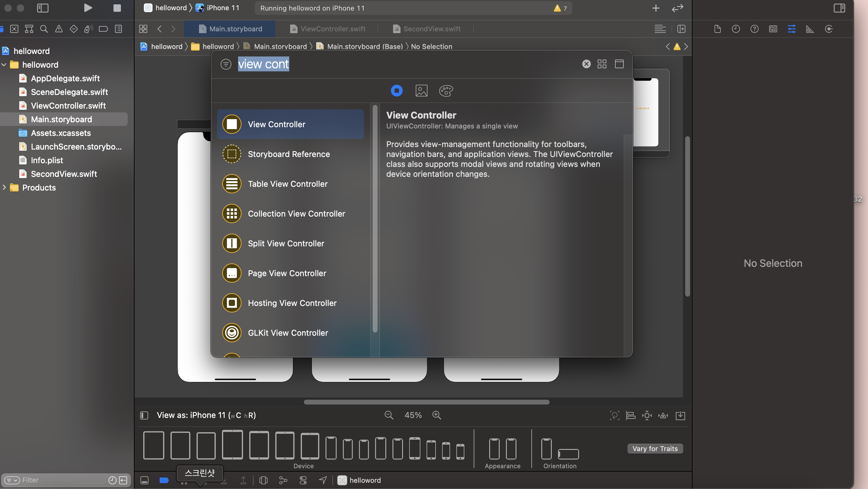
Task: Open the Size inspector ruler icon
Action: pyautogui.click(x=810, y=29)
